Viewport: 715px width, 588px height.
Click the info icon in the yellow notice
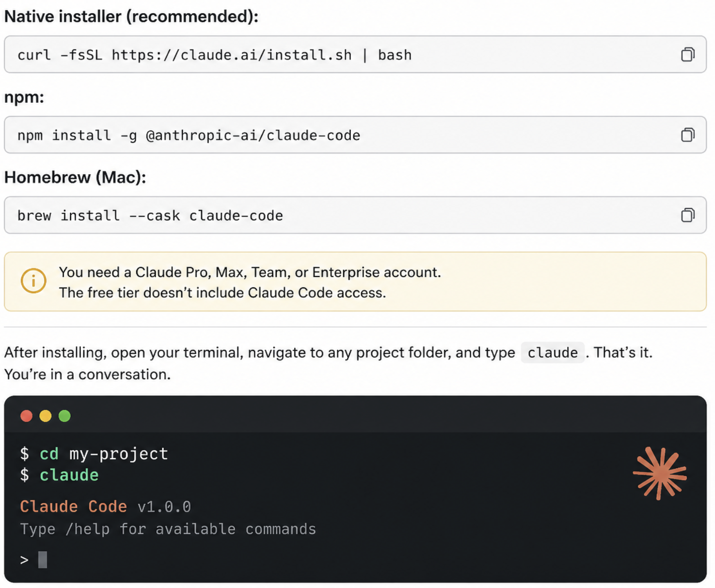(x=33, y=281)
